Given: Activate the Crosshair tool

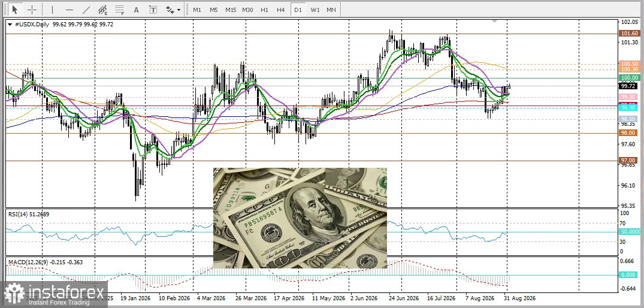Looking at the screenshot, I should click(32, 10).
